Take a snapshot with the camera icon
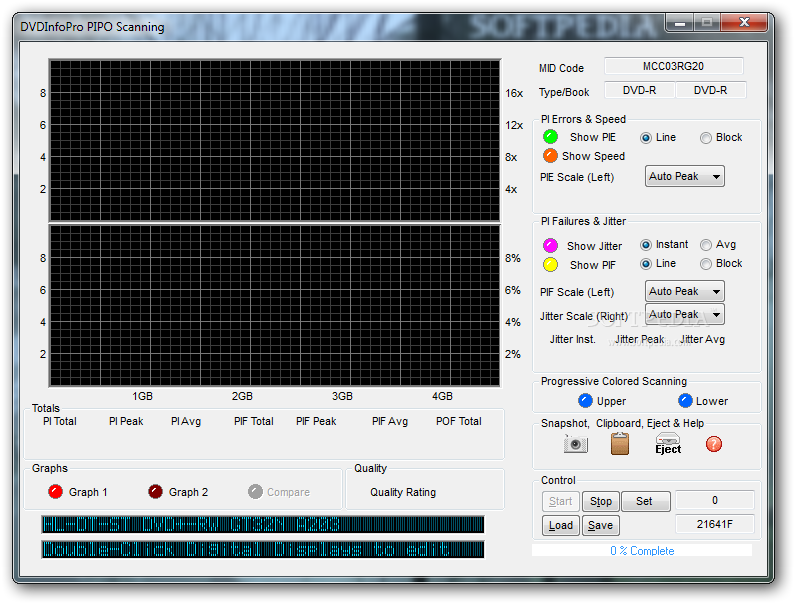The image size is (795, 604). tap(575, 444)
